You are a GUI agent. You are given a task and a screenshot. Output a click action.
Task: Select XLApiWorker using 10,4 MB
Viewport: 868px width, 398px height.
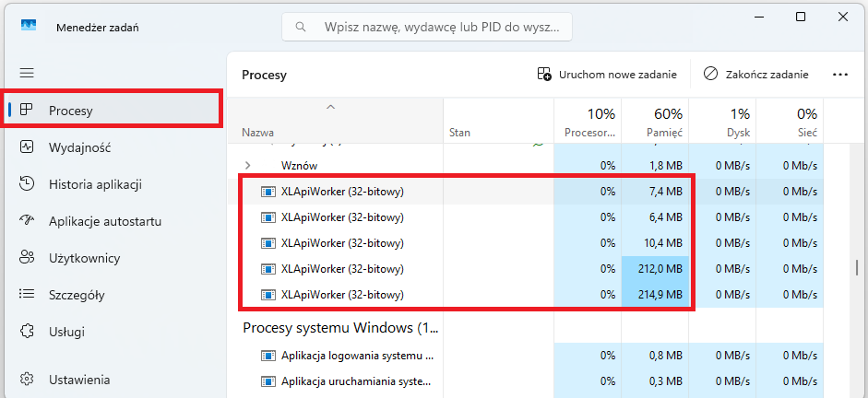pyautogui.click(x=526, y=242)
